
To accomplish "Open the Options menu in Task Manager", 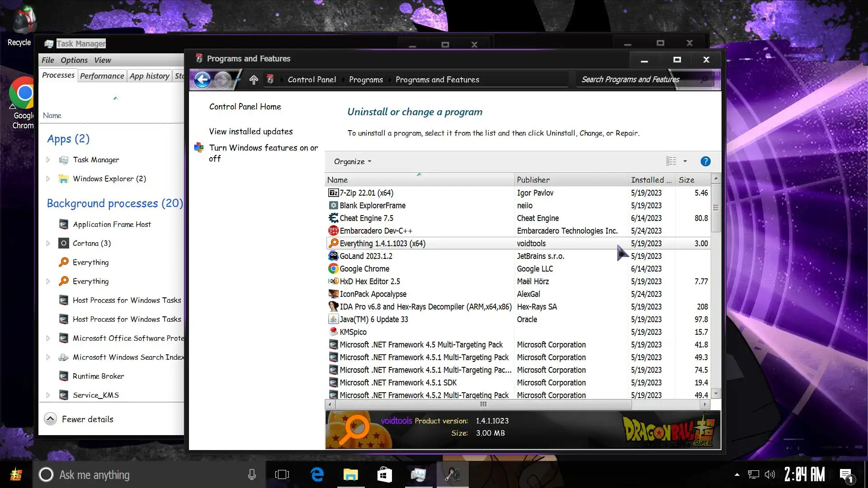I will coord(74,60).
